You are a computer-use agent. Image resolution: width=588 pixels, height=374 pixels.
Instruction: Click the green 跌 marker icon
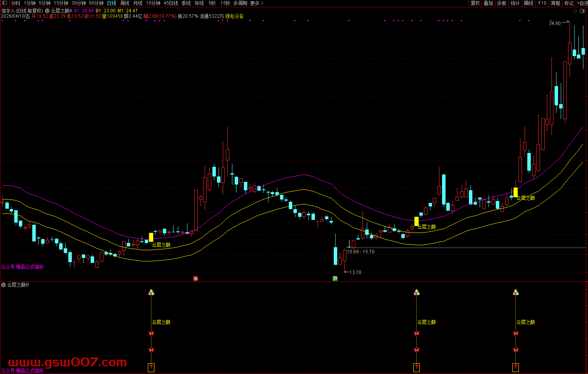point(335,278)
